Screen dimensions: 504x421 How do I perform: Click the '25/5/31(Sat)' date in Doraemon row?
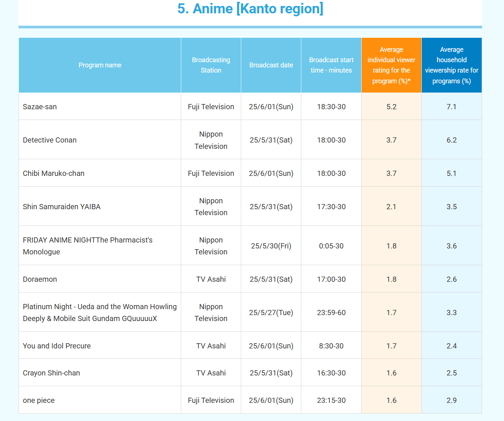(x=271, y=279)
